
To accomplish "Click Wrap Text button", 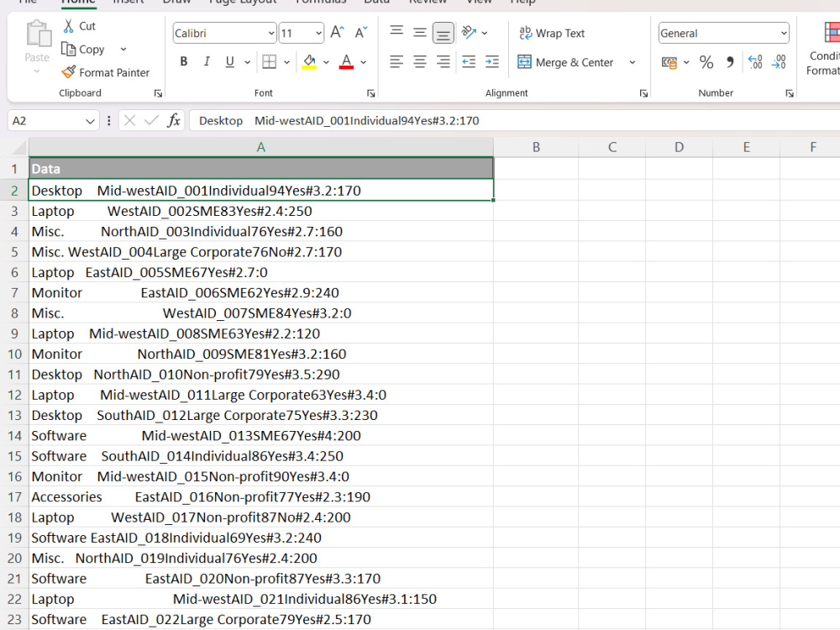I will 552,34.
